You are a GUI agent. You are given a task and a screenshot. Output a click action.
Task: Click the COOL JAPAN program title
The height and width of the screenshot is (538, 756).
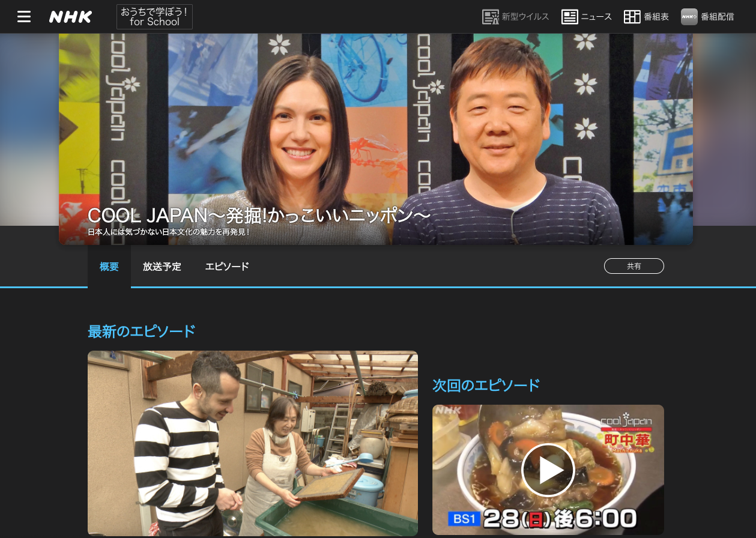pyautogui.click(x=259, y=216)
